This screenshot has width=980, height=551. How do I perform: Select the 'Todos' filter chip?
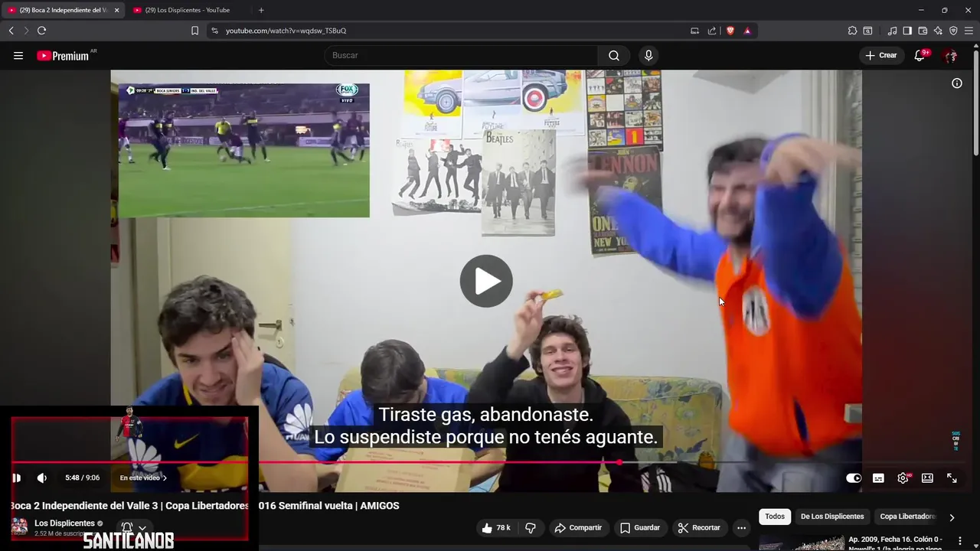775,517
